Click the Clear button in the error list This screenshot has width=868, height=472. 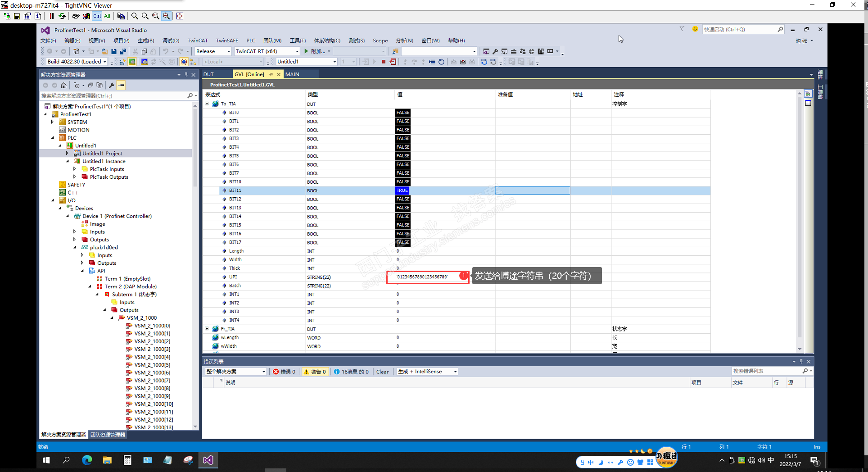pos(382,372)
